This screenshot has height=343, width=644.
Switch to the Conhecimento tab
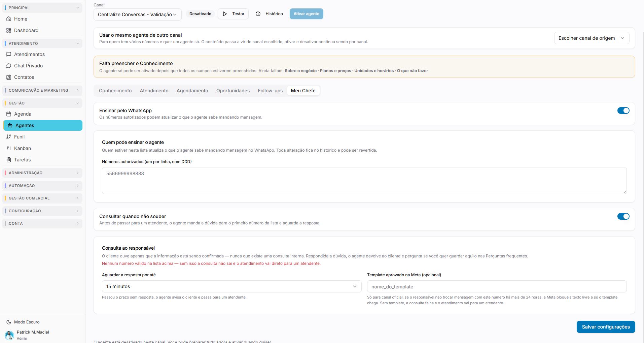[x=115, y=91]
